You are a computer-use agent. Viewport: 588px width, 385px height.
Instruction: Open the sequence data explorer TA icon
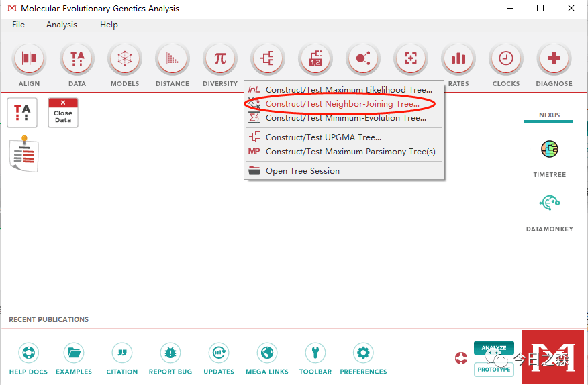coord(22,113)
